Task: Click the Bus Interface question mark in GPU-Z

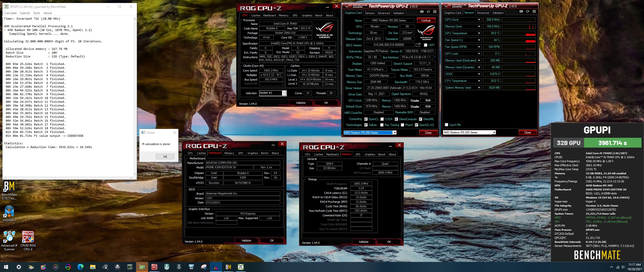Action: [435, 57]
